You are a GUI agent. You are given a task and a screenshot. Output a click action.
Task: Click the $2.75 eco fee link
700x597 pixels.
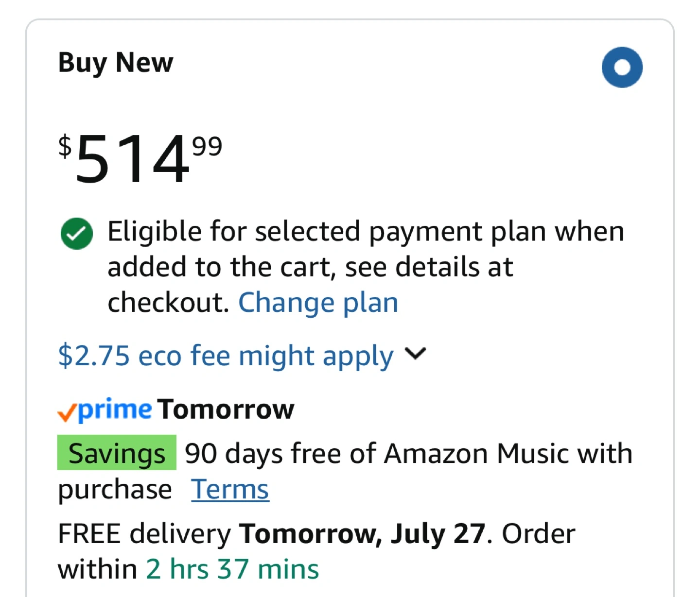pos(225,356)
